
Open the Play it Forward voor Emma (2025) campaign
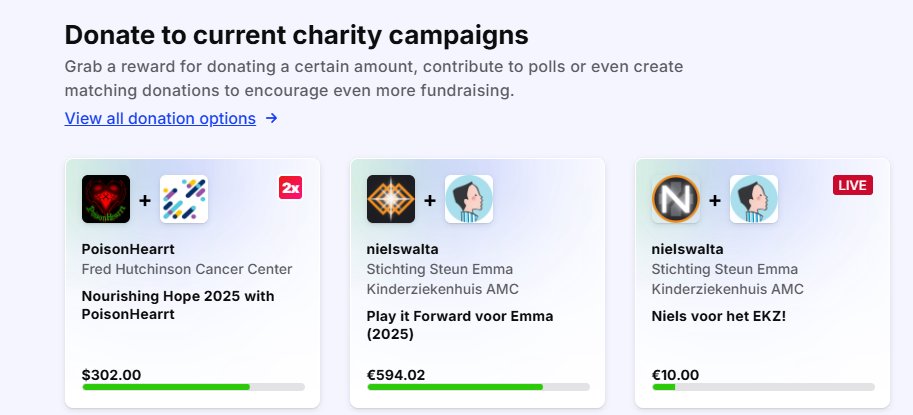tap(460, 325)
